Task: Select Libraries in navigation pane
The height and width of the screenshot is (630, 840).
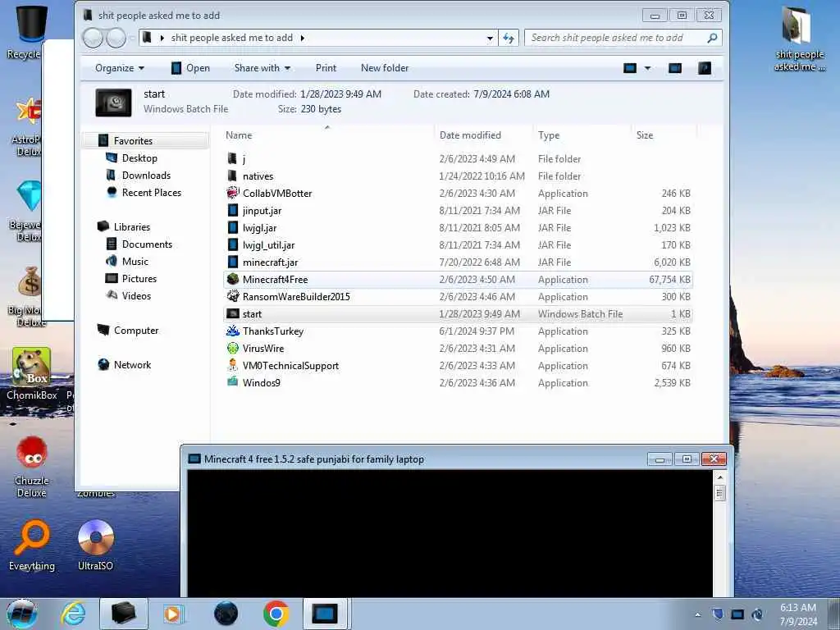Action: coord(132,227)
